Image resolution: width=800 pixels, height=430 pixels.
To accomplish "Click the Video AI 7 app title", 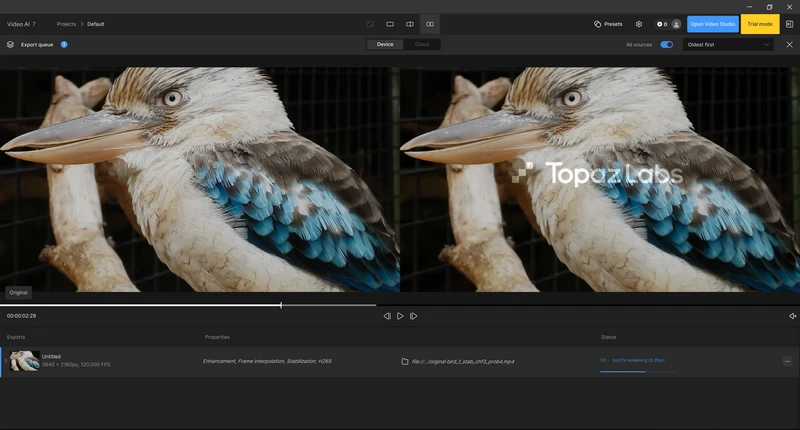I will tap(21, 24).
